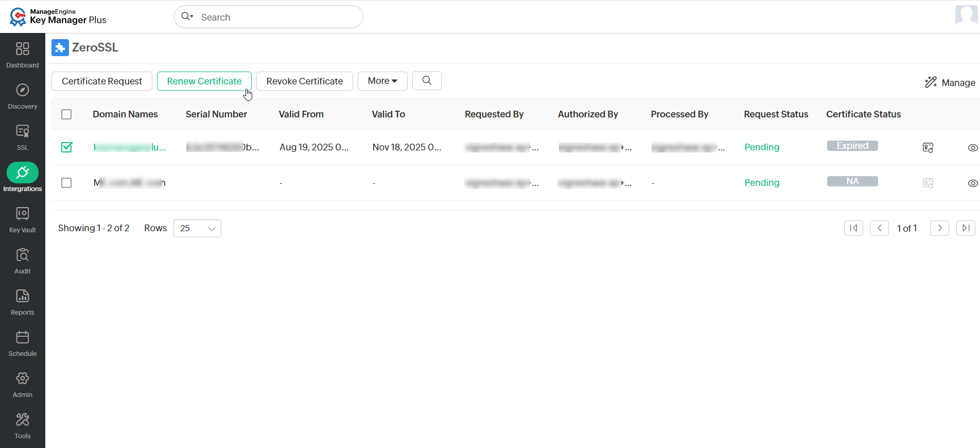Click the ZeroSSL page title

point(95,47)
